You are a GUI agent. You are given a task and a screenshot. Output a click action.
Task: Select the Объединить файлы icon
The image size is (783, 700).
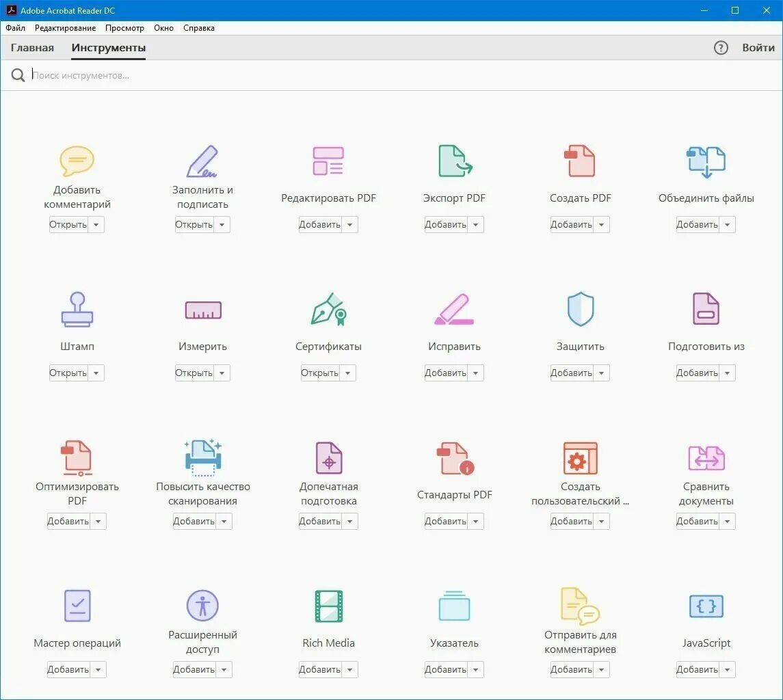pos(706,162)
